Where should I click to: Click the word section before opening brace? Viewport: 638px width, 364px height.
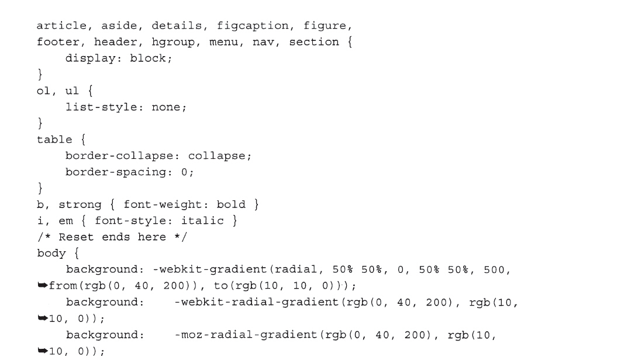(x=314, y=42)
